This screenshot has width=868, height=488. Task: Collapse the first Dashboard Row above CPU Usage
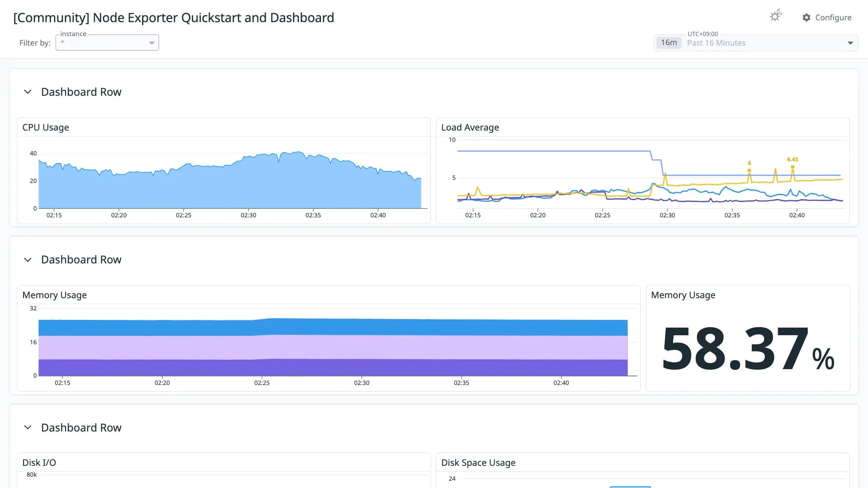coord(28,92)
